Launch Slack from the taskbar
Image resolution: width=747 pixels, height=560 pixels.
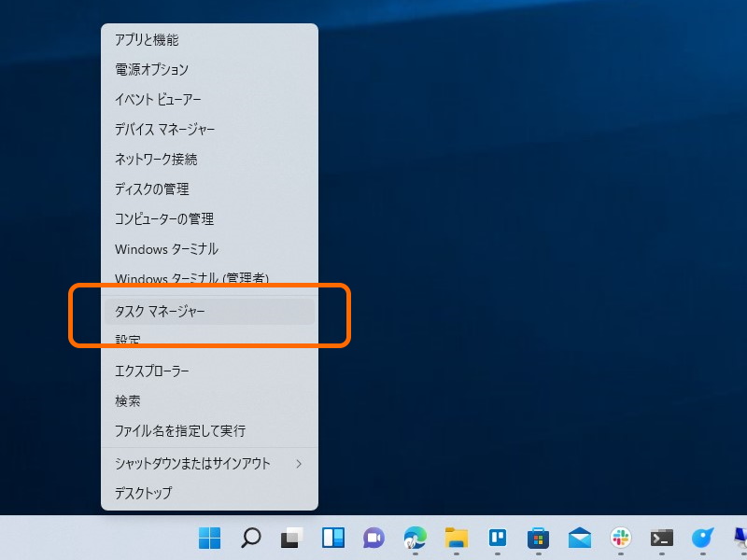pos(620,539)
